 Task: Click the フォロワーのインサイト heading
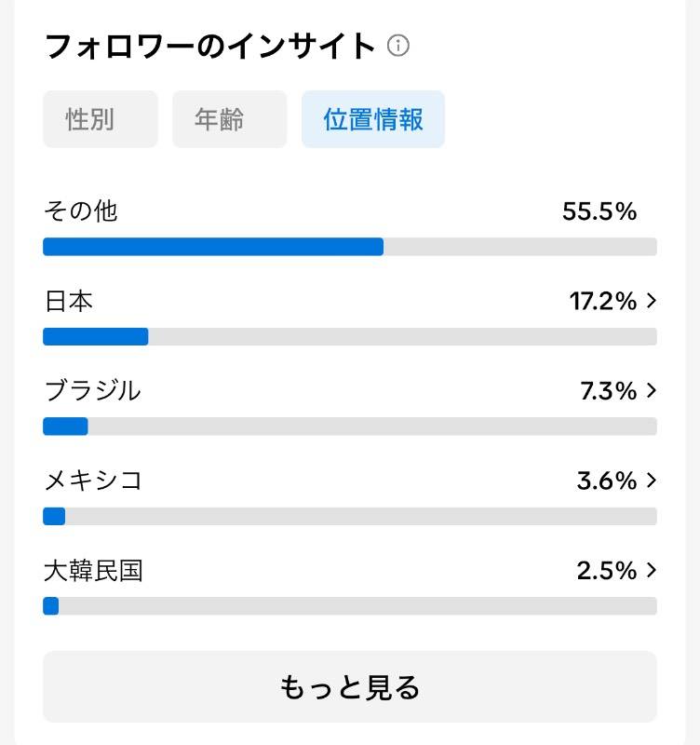[x=209, y=46]
